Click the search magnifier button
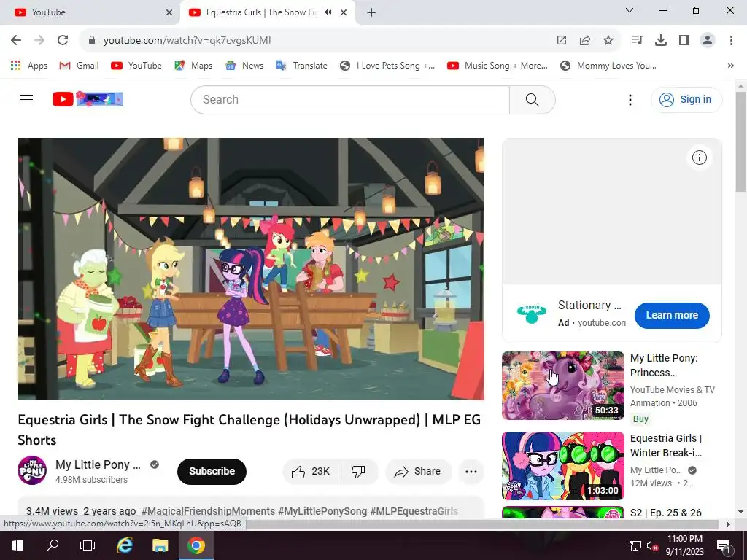 pyautogui.click(x=532, y=99)
